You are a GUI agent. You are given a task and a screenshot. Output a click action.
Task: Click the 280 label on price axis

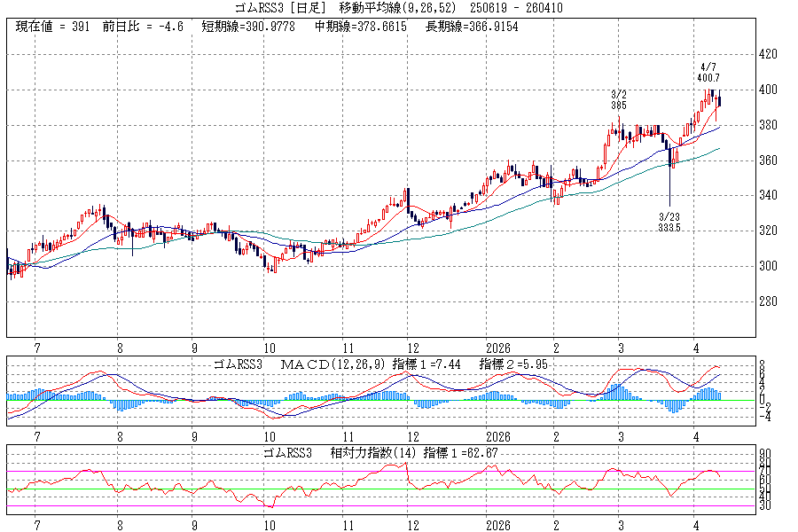[768, 301]
